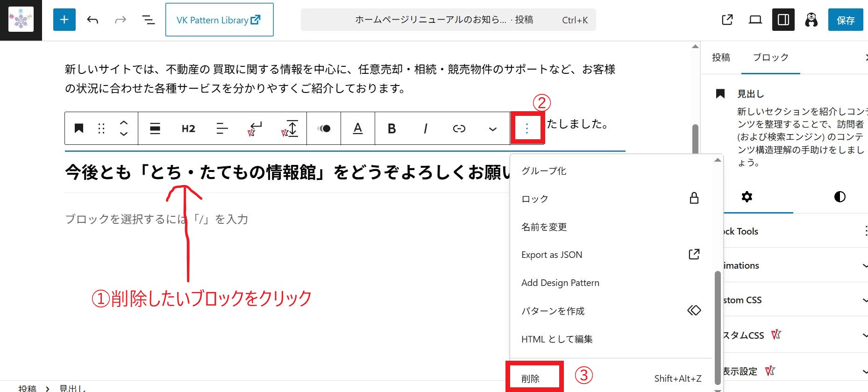This screenshot has height=392, width=868.
Task: Open the document overview list view
Action: [x=148, y=20]
